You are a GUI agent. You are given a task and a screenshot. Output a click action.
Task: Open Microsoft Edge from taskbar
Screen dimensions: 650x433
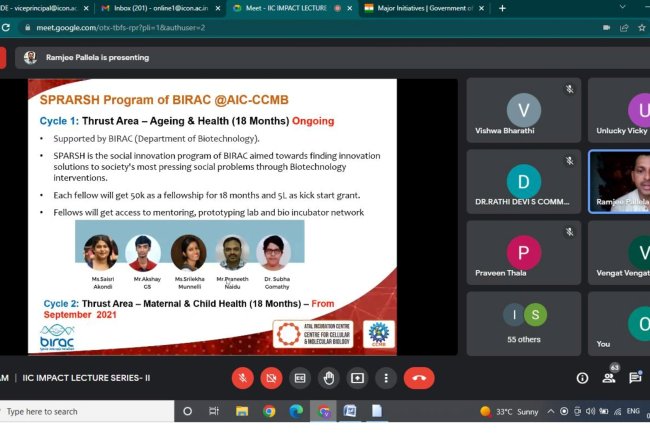pyautogui.click(x=296, y=411)
